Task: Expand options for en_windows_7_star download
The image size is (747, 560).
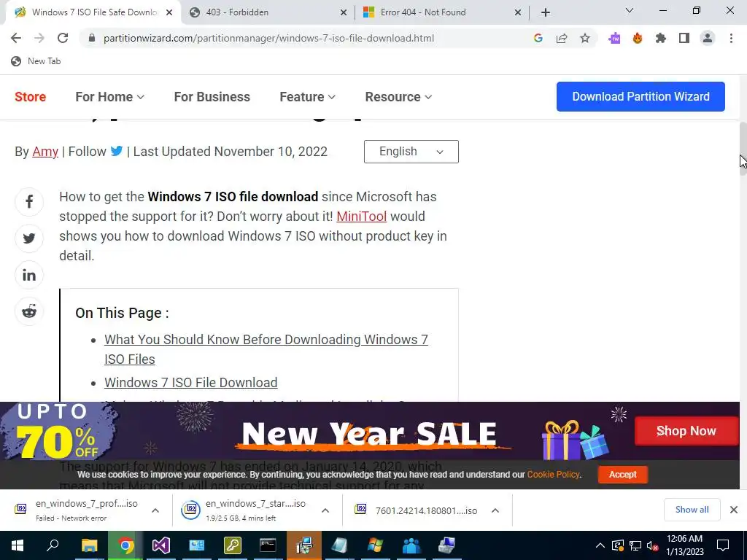Action: point(325,510)
